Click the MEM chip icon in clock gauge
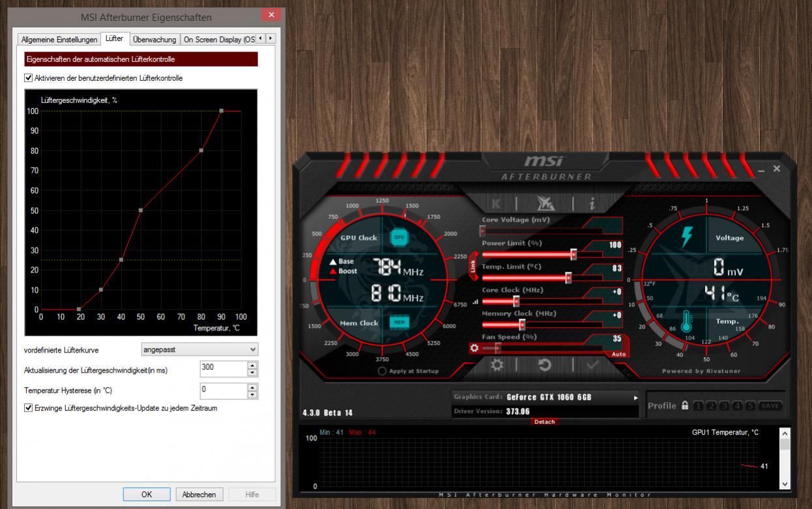This screenshot has height=509, width=812. 399,322
